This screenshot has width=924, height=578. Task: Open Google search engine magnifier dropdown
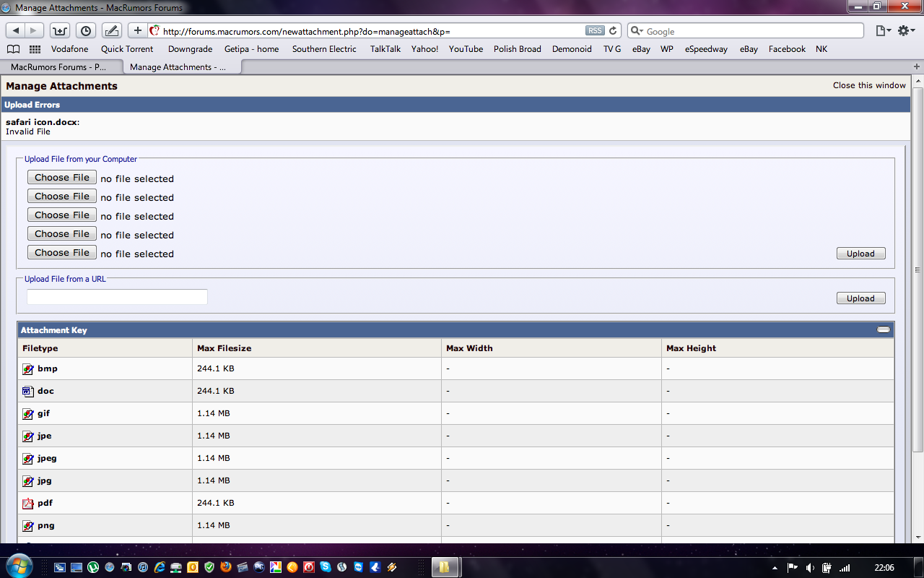pos(637,31)
